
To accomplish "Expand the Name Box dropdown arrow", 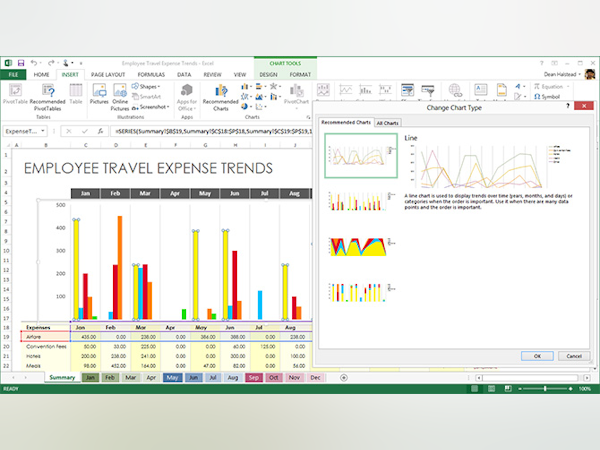I will click(x=43, y=131).
